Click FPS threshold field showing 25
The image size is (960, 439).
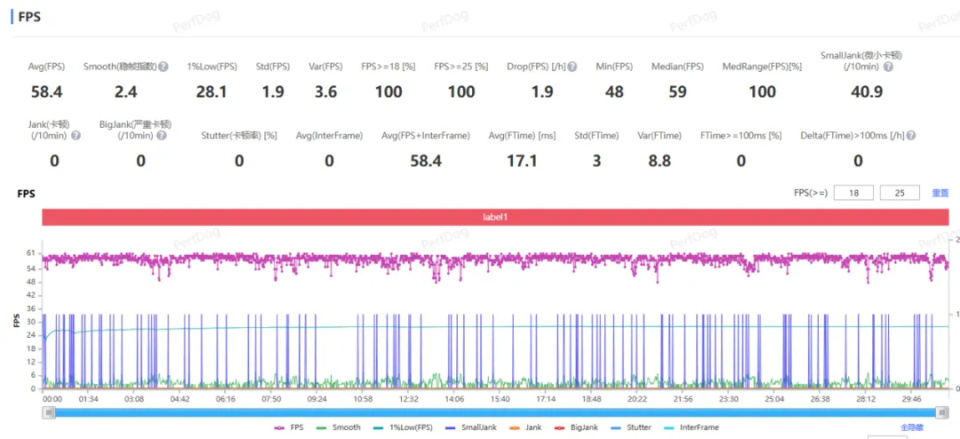click(899, 193)
